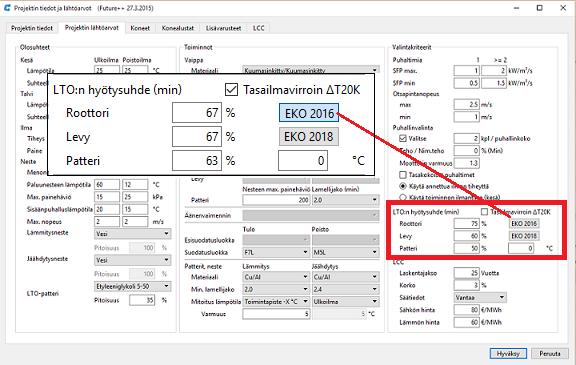Viewport: 576px width, 365px height.
Task: Click the Lämmitys Varmuus field showing 5
Action: tap(276, 314)
